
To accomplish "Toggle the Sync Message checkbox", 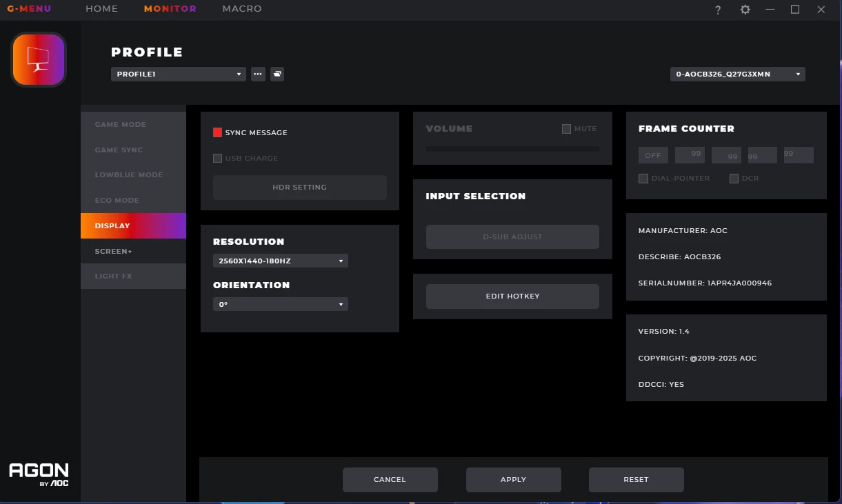I will (217, 132).
